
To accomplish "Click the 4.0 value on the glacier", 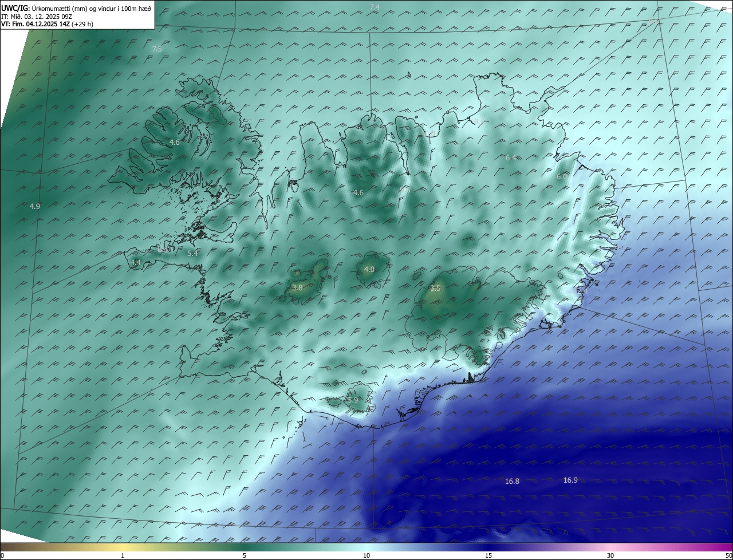I will pos(369,270).
